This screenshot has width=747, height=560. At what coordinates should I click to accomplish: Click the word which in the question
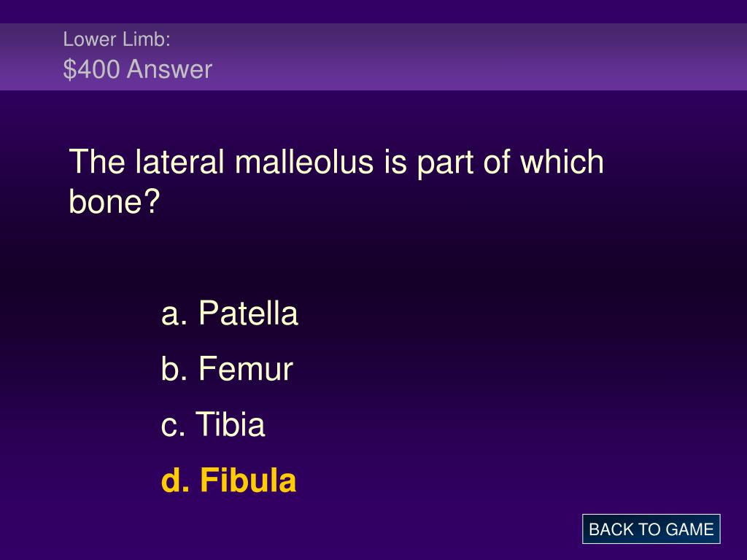point(562,161)
